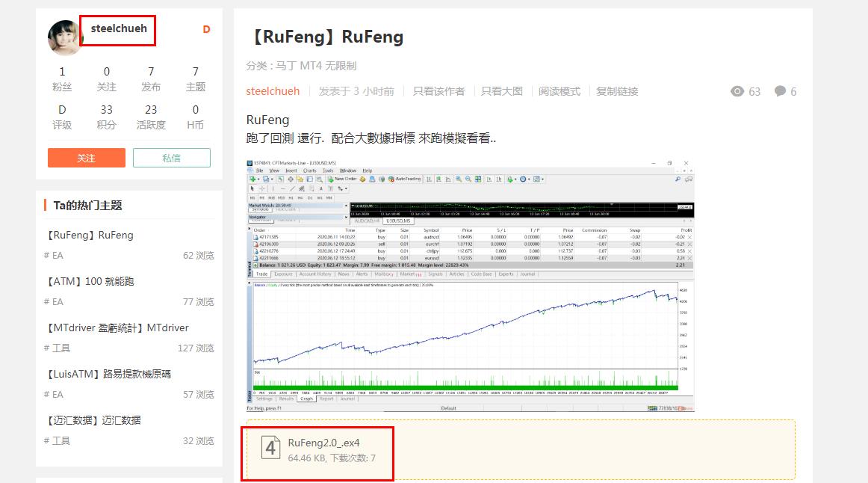
Task: Open the 发布 posts count stat
Action: (151, 79)
